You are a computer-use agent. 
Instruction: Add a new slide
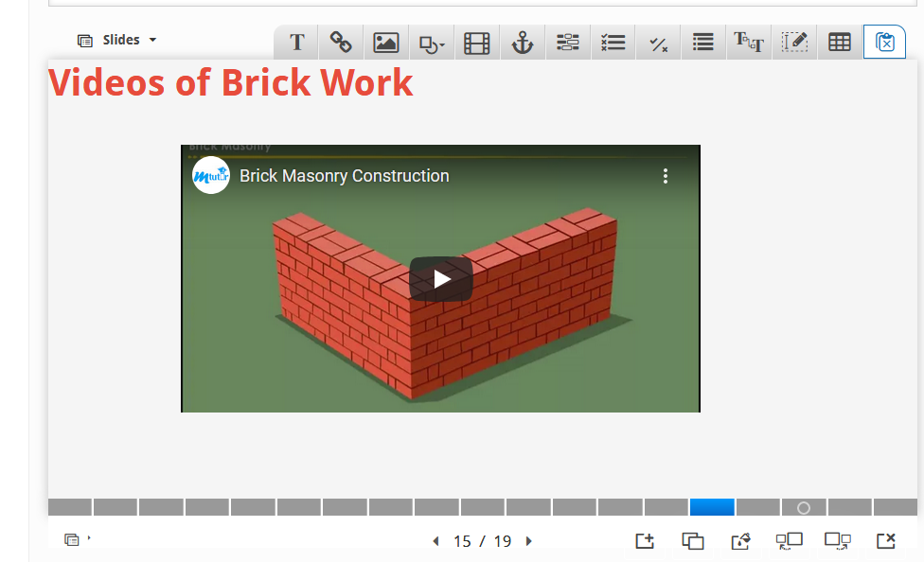(645, 540)
